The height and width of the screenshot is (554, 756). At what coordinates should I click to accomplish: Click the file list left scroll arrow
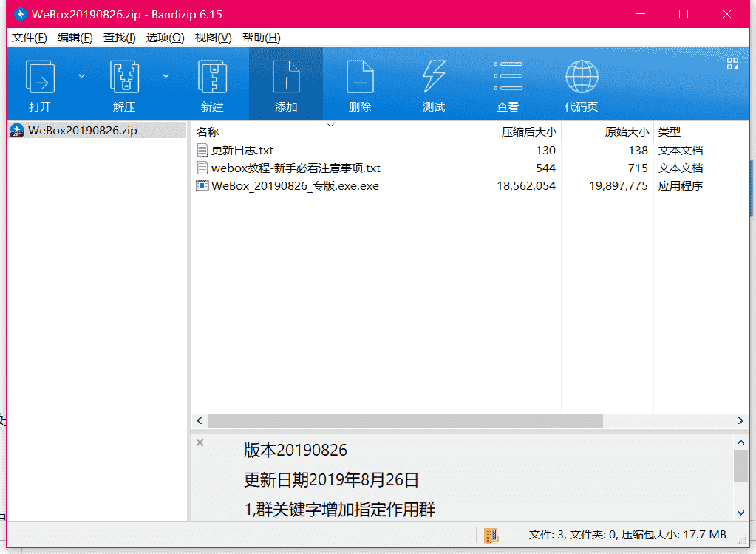[x=199, y=420]
